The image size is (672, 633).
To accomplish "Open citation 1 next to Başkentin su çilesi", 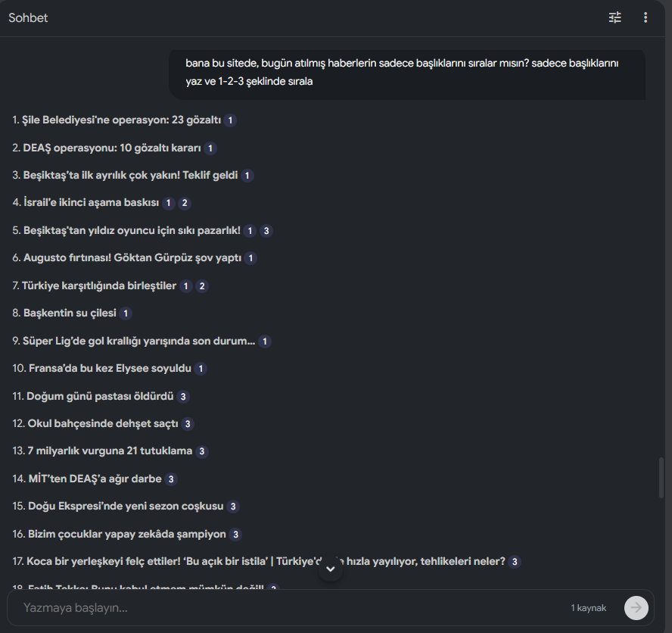I will [126, 313].
